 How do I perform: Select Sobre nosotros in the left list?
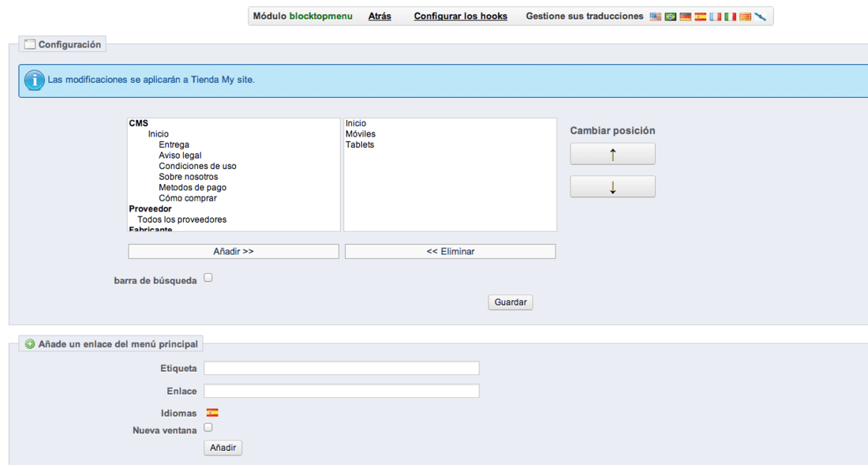click(189, 177)
